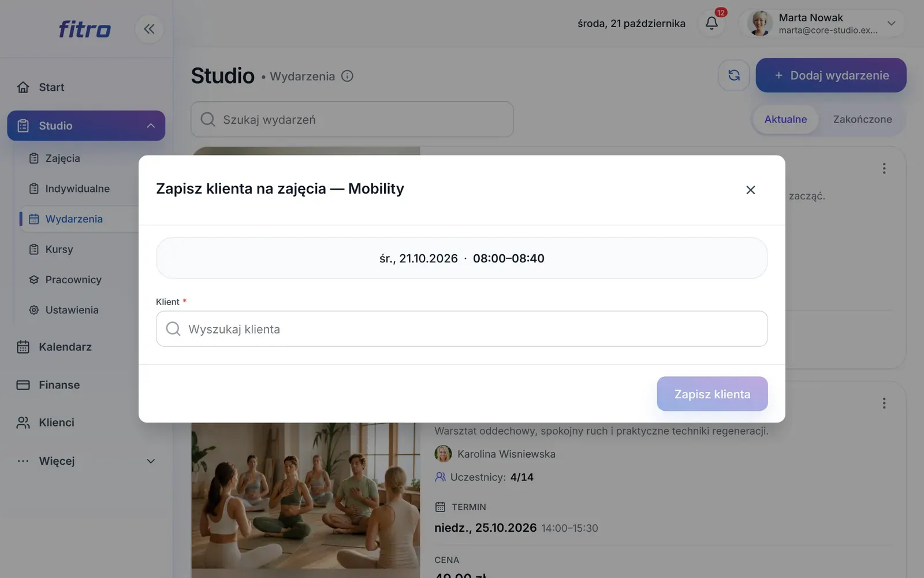Click the środa, 21 października date
This screenshot has height=578, width=924.
(631, 23)
